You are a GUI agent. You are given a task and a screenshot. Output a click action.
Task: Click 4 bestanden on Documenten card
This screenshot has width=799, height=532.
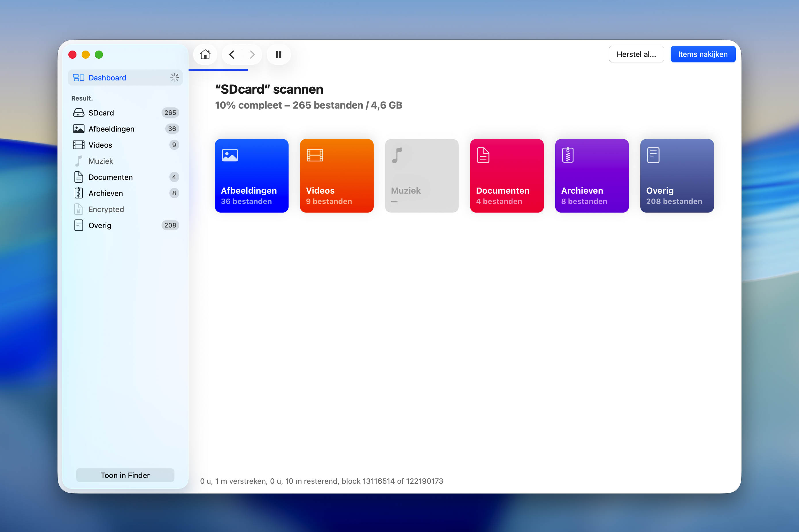coord(499,202)
